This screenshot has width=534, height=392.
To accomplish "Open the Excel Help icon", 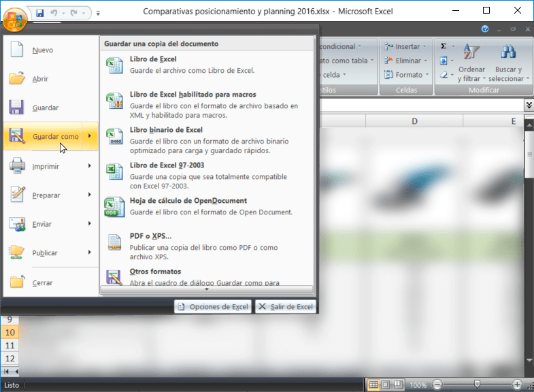I will tap(485, 29).
